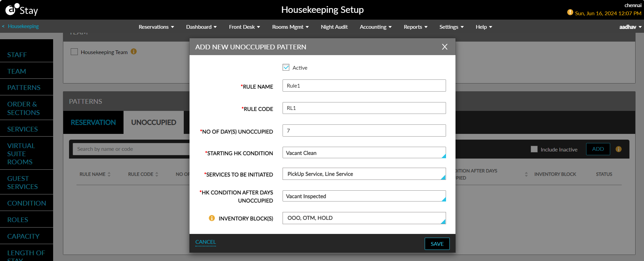Toggle the Active checkbox
The image size is (644, 261).
(286, 67)
